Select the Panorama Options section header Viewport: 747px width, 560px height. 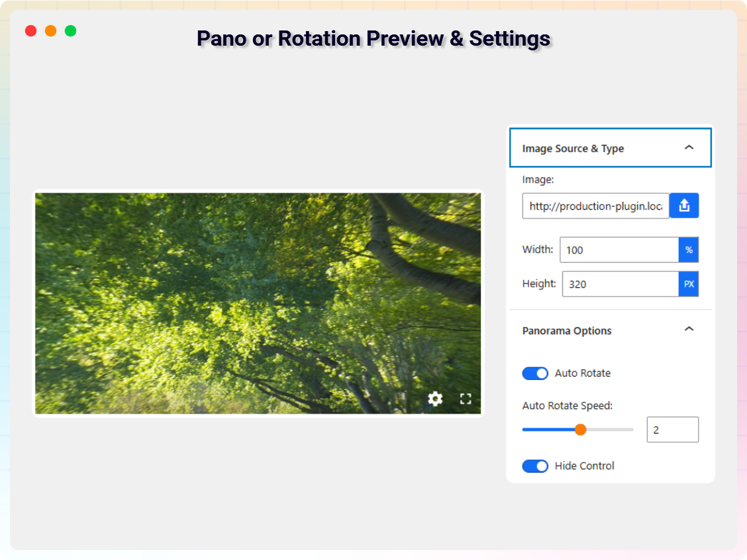[567, 330]
